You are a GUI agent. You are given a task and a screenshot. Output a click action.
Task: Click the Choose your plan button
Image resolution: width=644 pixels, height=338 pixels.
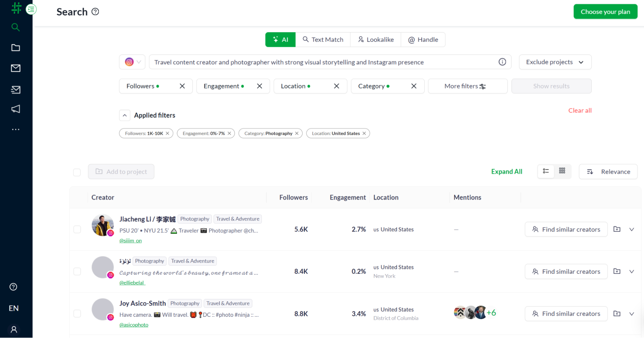[x=605, y=12]
